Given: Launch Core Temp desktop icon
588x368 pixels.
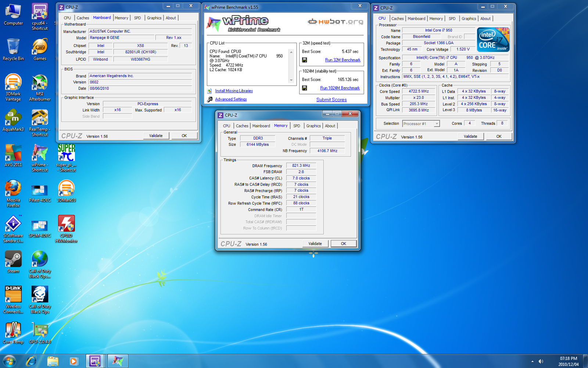Looking at the screenshot, I should point(13,333).
